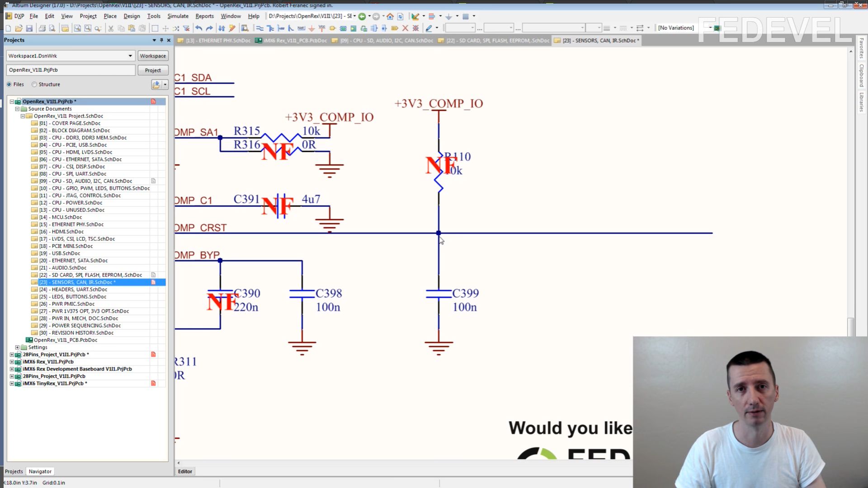
Task: Click the Place GND power port icon
Action: [311, 28]
